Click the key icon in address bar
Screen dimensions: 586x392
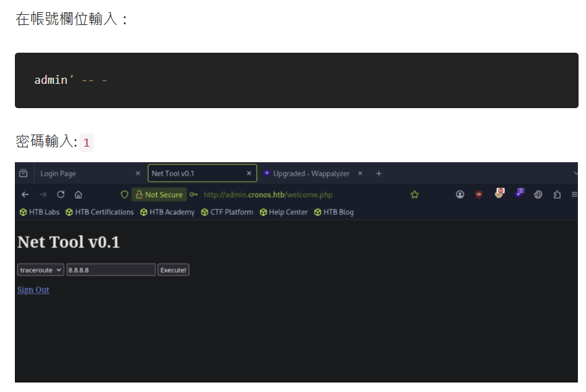click(x=193, y=195)
